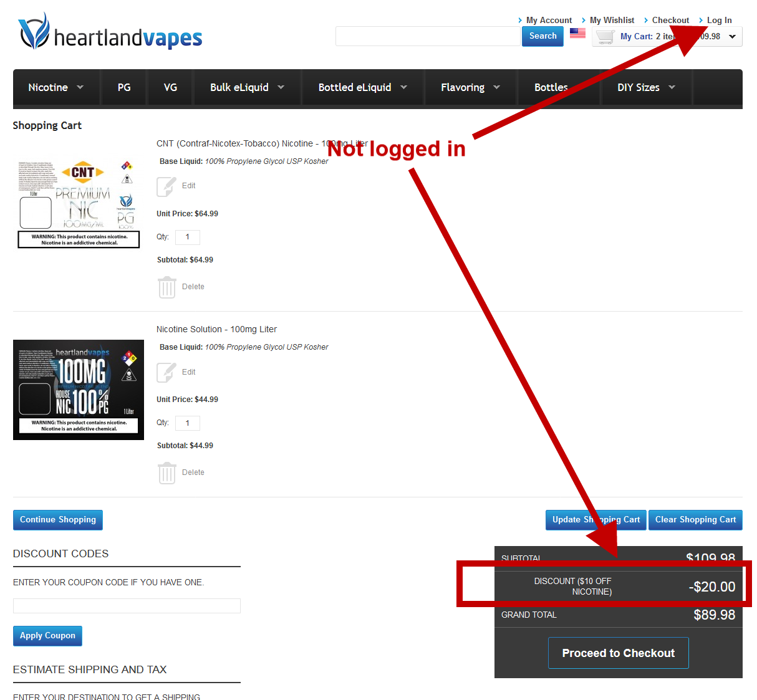757x700 pixels.
Task: Click Update Shopping Cart button
Action: [596, 520]
